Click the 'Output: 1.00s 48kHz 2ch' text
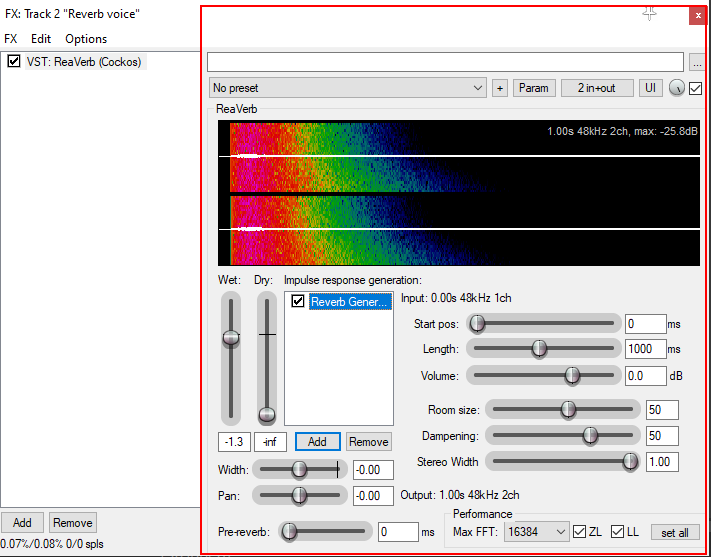The height and width of the screenshot is (557, 711). (x=460, y=495)
